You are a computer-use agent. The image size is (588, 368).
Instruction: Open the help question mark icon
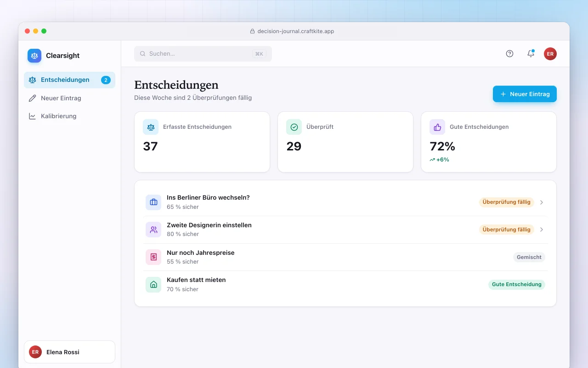(509, 54)
